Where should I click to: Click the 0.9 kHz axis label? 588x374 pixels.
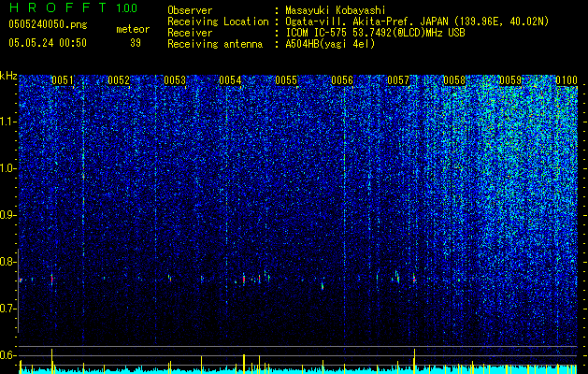coord(7,215)
